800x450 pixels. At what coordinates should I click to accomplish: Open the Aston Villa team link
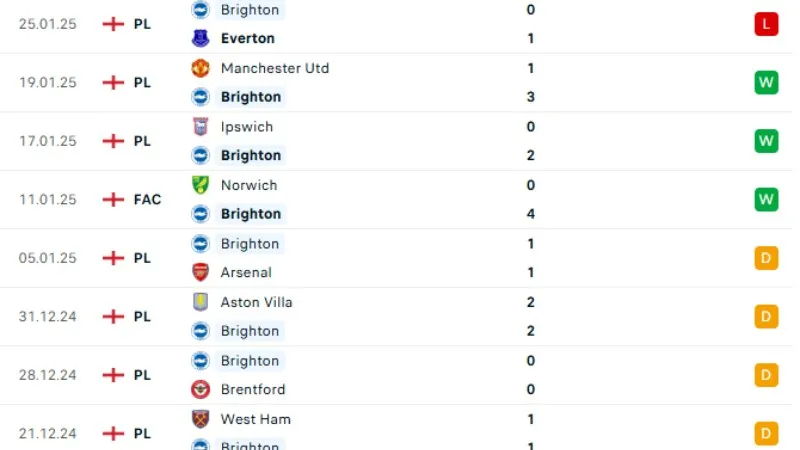[256, 302]
